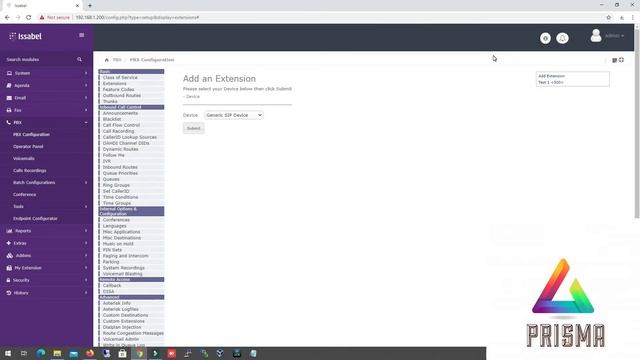This screenshot has height=360, width=640.
Task: Click the fullscreen icon at top right of page
Action: [x=621, y=60]
